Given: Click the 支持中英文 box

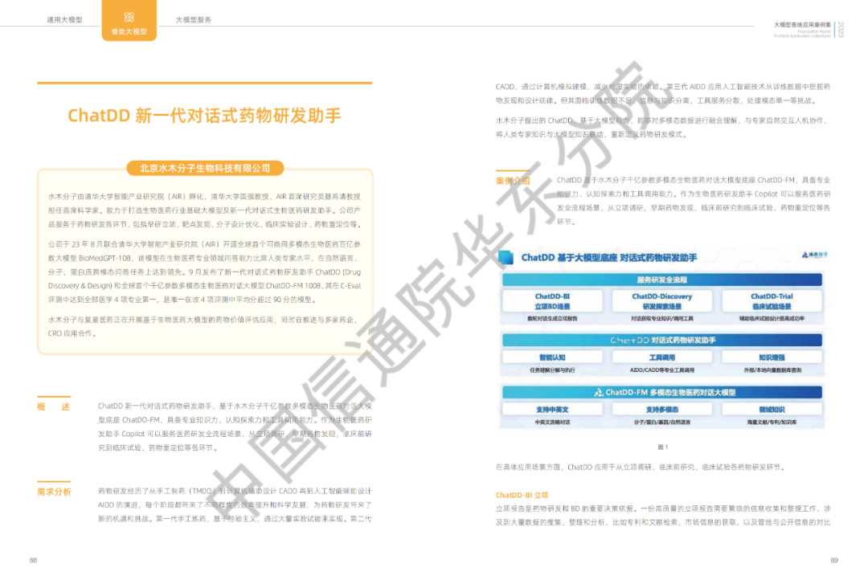Looking at the screenshot, I should tap(552, 410).
